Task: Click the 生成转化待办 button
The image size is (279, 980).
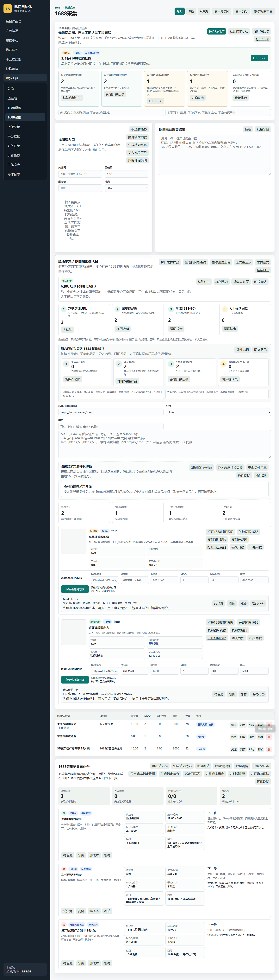Action: (x=182, y=766)
